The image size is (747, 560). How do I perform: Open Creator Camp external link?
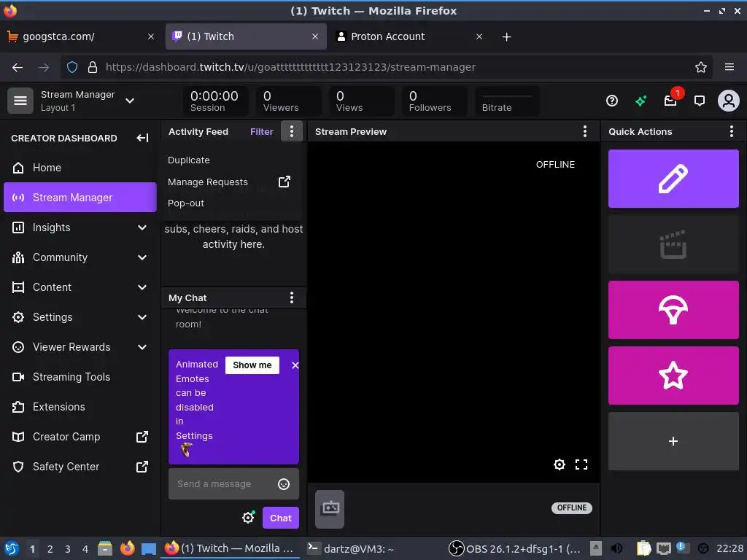(80, 437)
